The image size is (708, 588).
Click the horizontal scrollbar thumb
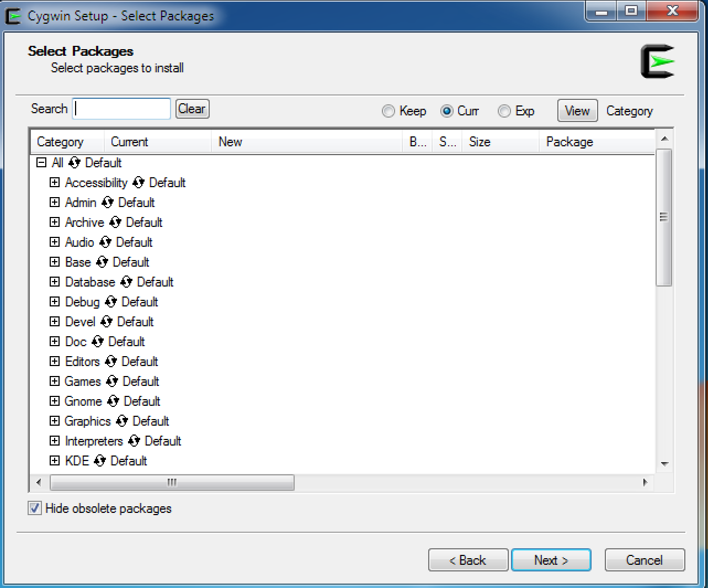coord(172,483)
